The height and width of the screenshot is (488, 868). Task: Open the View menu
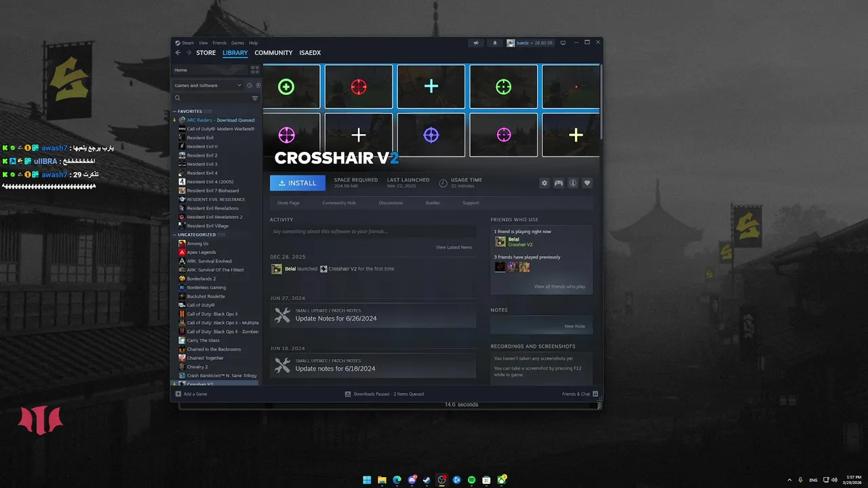click(203, 43)
